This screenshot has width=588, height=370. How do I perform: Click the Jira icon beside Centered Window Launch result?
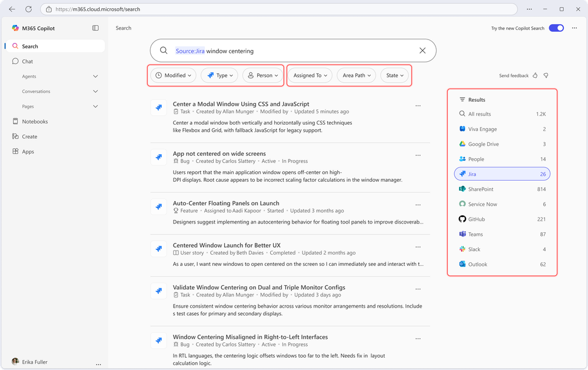(x=159, y=249)
